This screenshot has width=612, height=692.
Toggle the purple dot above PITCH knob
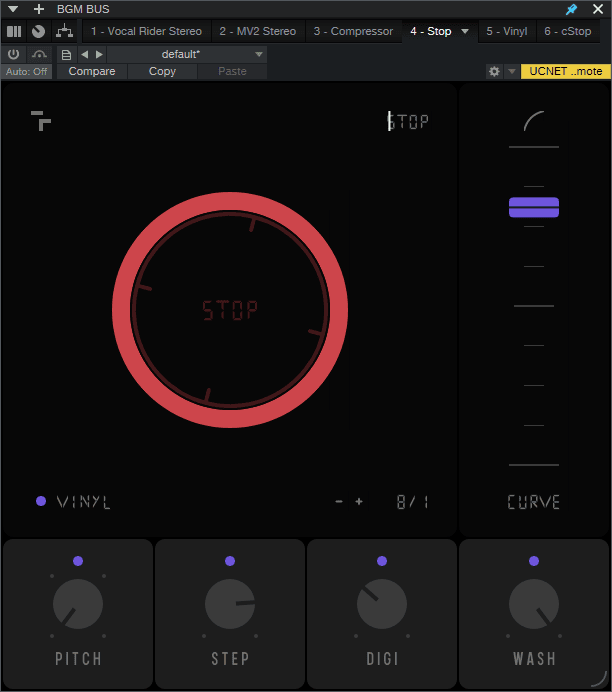tap(78, 561)
